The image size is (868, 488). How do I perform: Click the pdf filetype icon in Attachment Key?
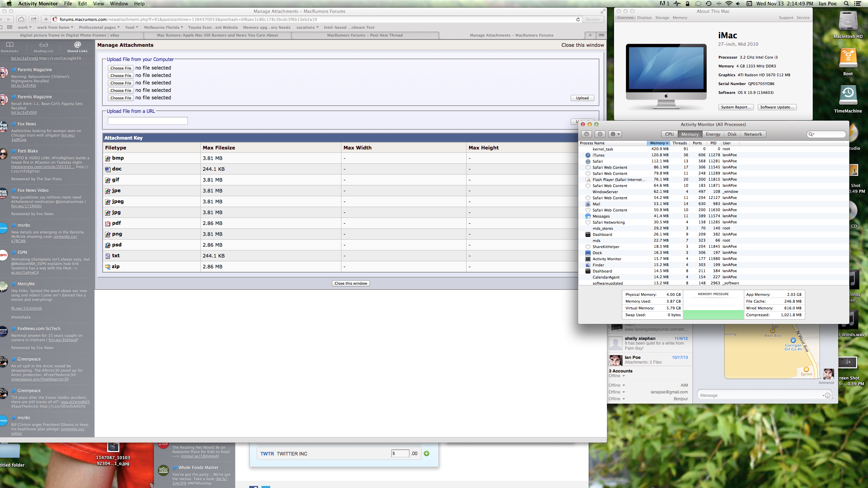click(x=107, y=223)
